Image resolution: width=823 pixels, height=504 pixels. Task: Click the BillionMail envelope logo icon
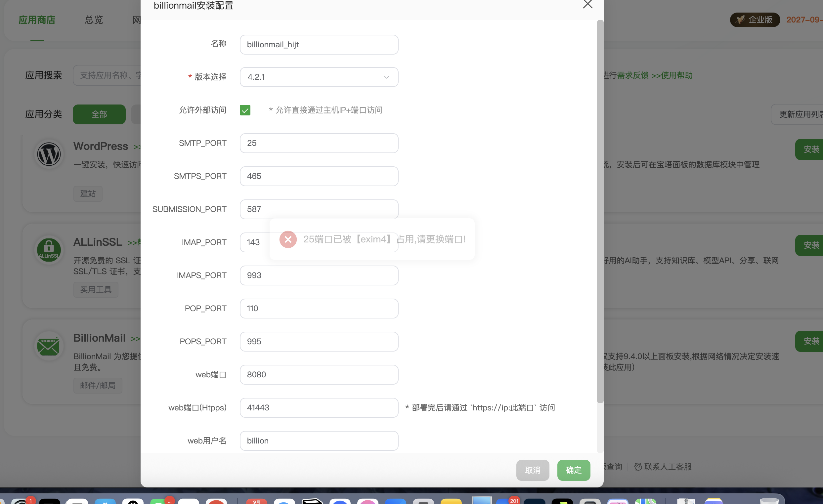(49, 346)
